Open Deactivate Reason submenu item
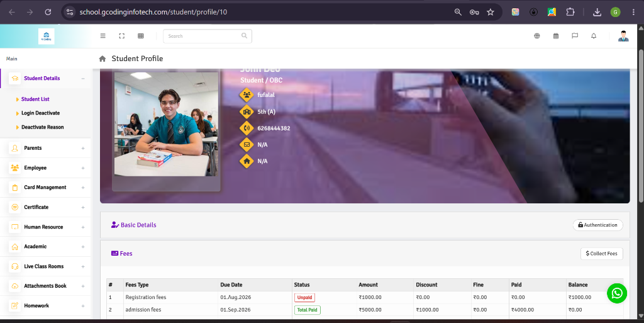Image resolution: width=644 pixels, height=323 pixels. [x=43, y=127]
